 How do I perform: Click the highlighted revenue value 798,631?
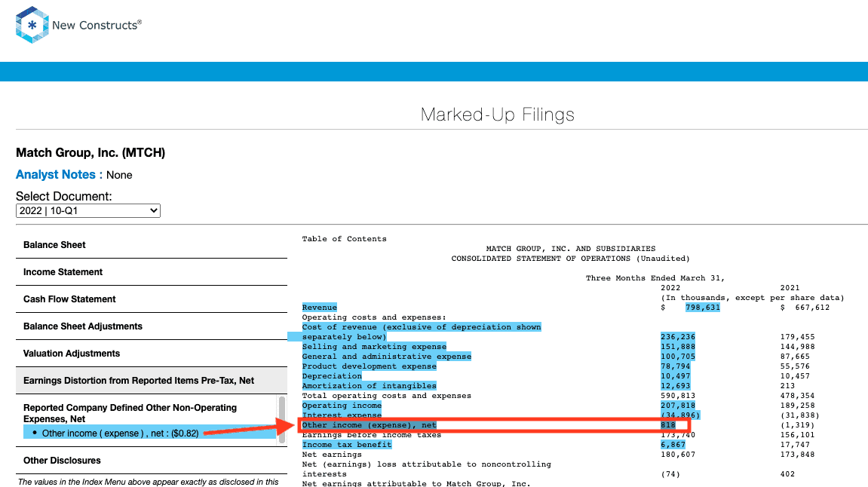(703, 308)
